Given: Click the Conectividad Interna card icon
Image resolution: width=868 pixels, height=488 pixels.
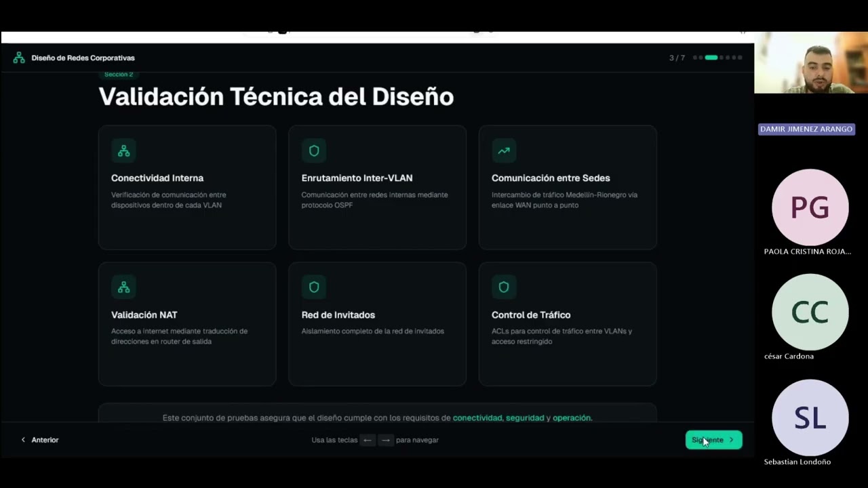Looking at the screenshot, I should tap(123, 151).
